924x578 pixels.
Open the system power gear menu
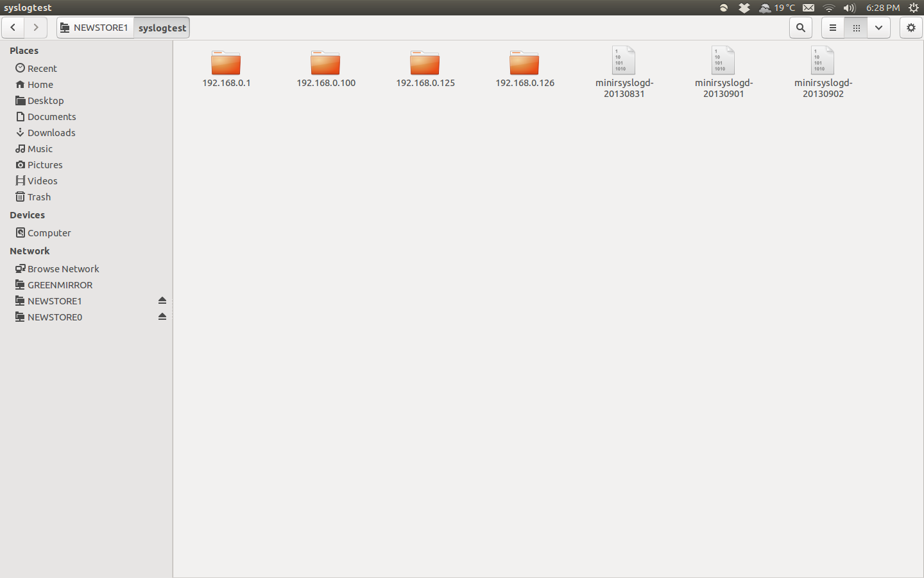pyautogui.click(x=914, y=8)
